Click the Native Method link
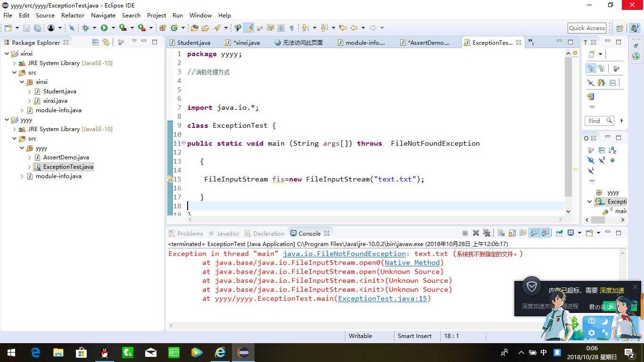Screen dimensions: 644x362 click(412, 263)
